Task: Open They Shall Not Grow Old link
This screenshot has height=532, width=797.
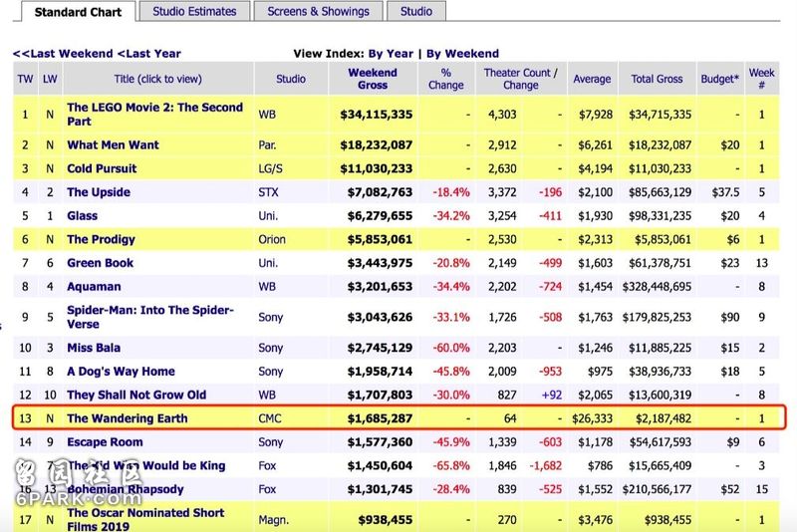Action: click(136, 395)
